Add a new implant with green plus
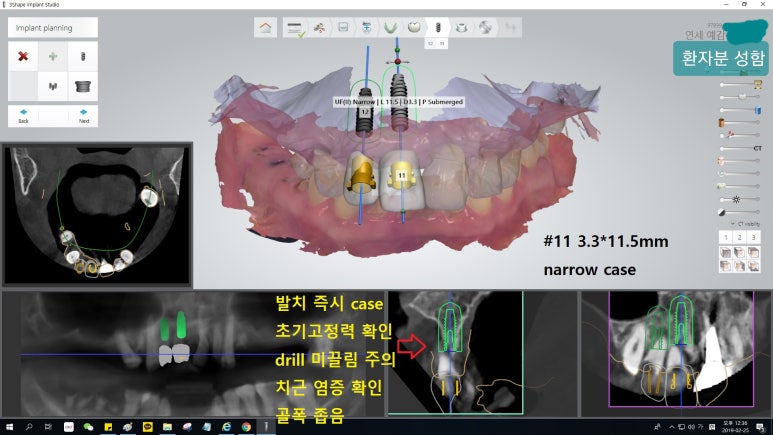Image resolution: width=773 pixels, height=435 pixels. tap(53, 56)
